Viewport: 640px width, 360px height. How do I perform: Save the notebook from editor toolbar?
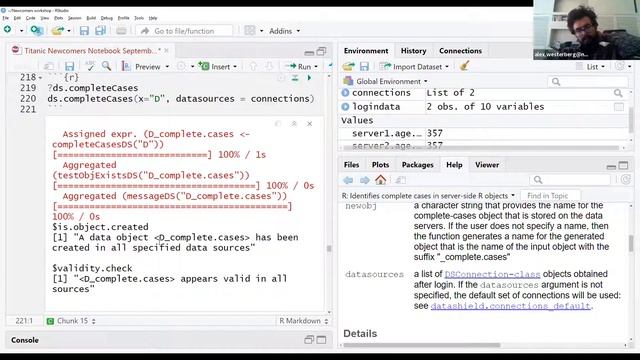[x=69, y=66]
